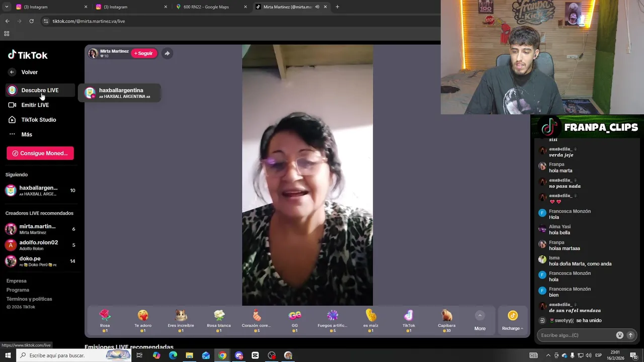
Task: Close the second Instagram tab
Action: [166, 7]
